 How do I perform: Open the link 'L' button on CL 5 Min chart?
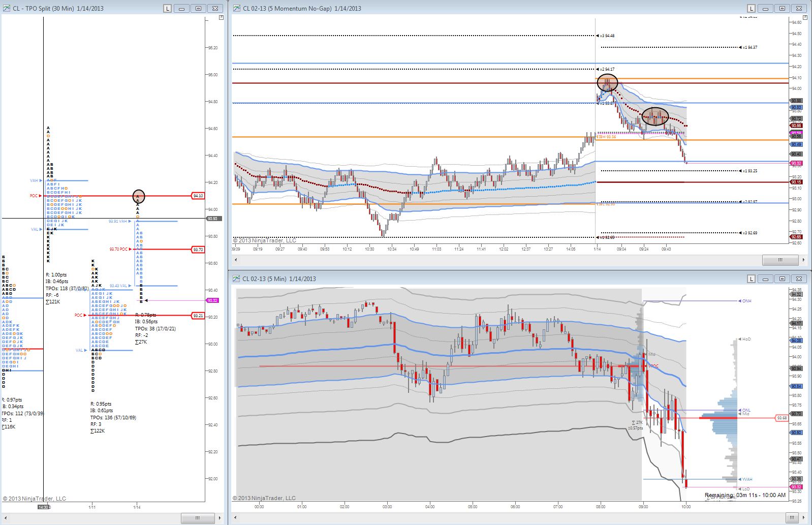751,279
